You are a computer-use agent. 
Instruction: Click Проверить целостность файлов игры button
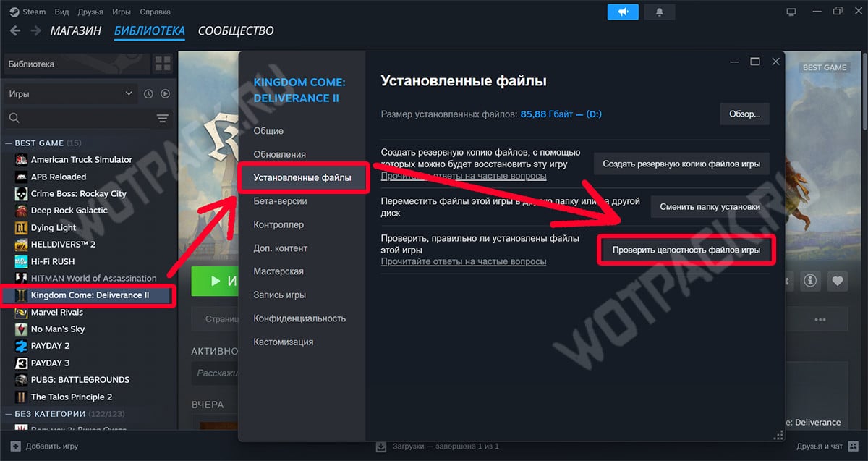click(x=686, y=250)
